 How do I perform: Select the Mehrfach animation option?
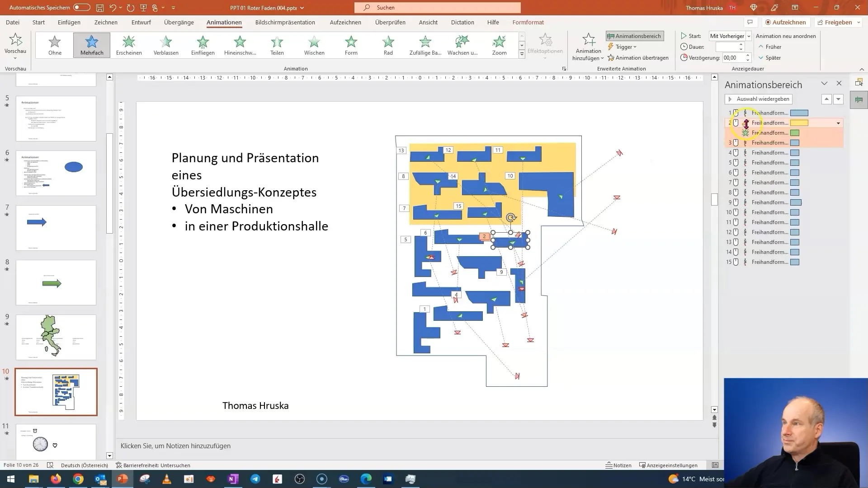92,45
